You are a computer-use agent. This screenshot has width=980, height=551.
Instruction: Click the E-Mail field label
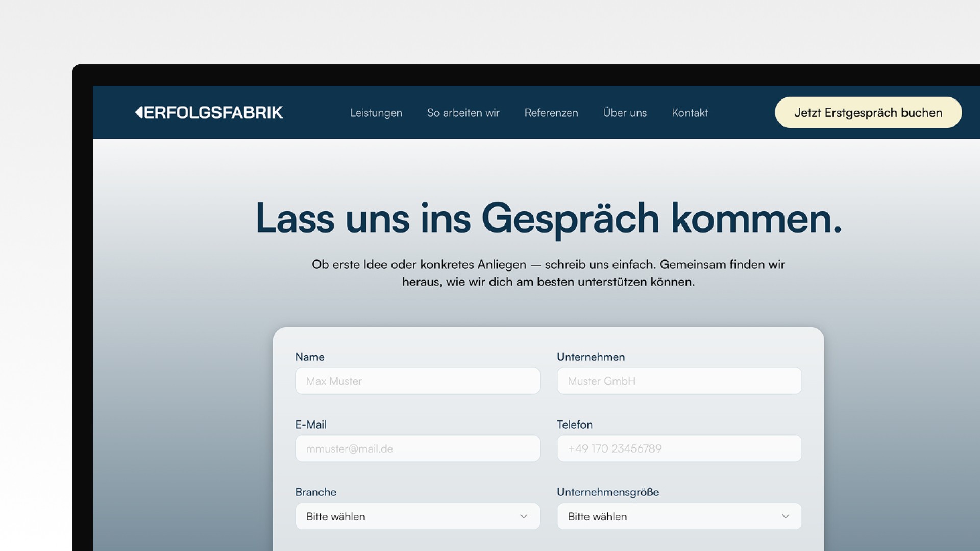coord(311,424)
